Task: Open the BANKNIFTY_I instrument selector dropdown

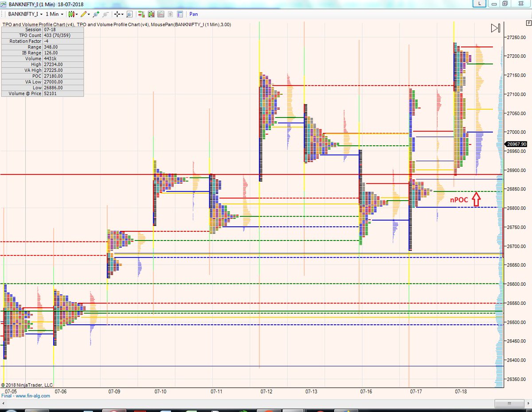Action: 25,14
